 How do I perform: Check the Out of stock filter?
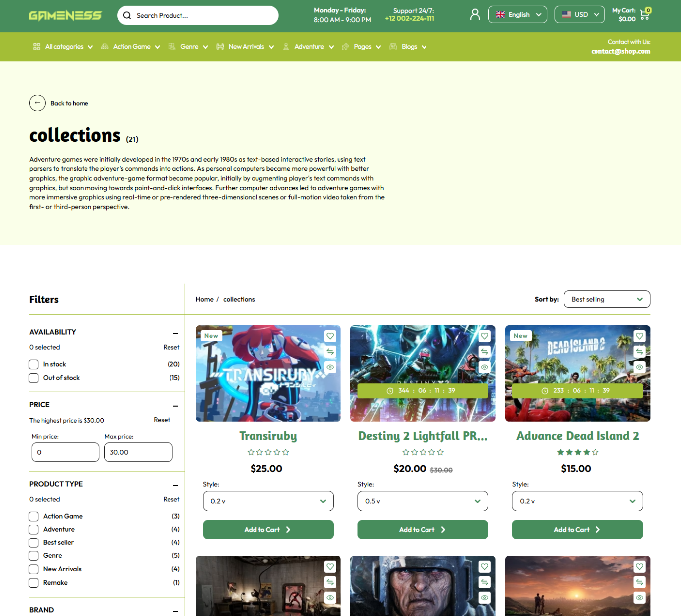click(x=34, y=378)
